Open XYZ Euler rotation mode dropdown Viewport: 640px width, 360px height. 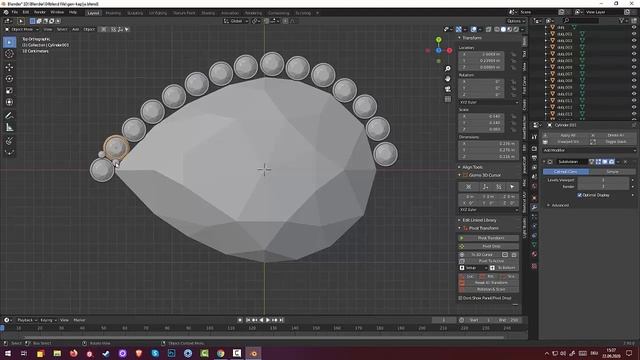[x=489, y=102]
